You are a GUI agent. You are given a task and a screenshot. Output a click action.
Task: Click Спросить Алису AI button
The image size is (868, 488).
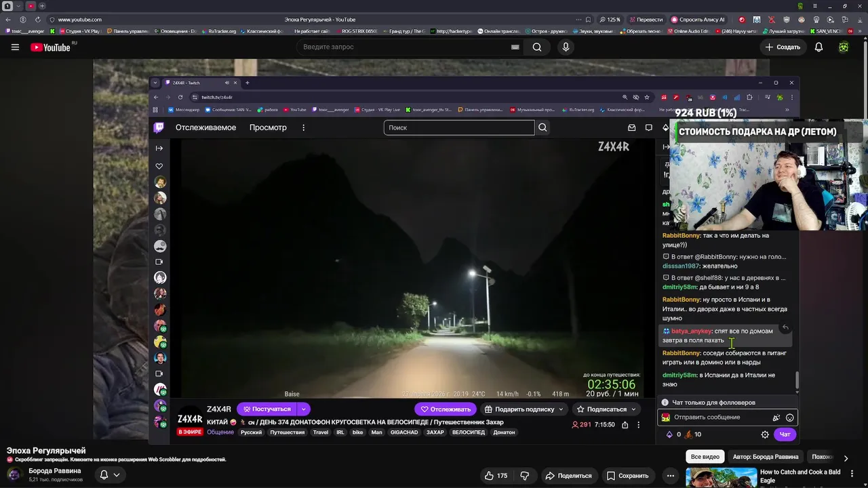pyautogui.click(x=698, y=20)
